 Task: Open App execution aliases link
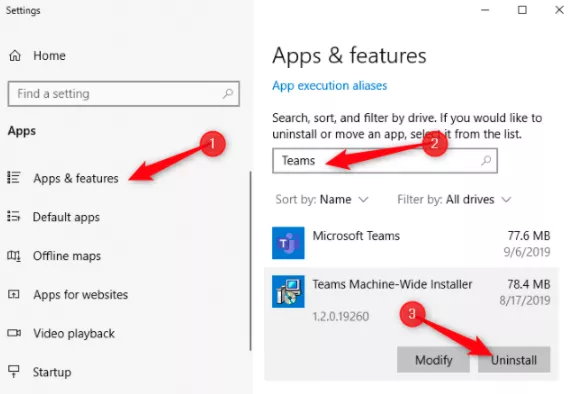[x=330, y=86]
